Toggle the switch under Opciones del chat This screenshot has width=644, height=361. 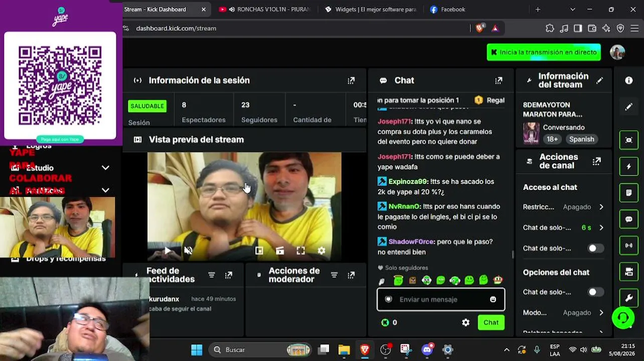(x=595, y=292)
